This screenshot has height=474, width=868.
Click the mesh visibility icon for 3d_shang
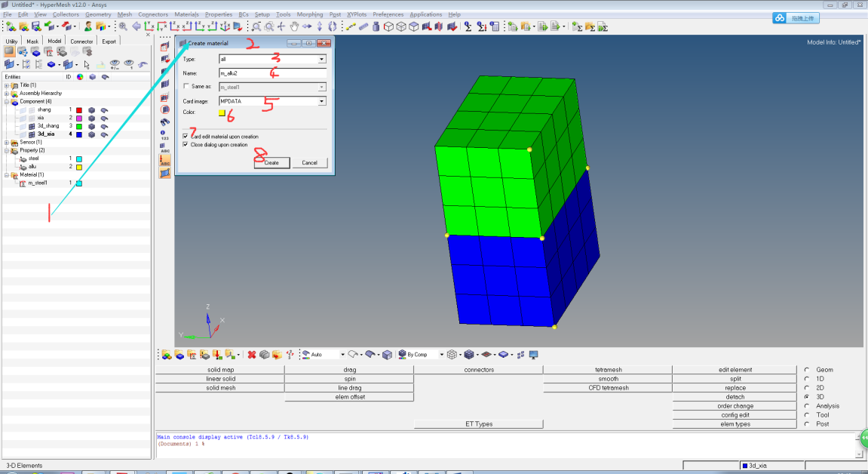(91, 126)
